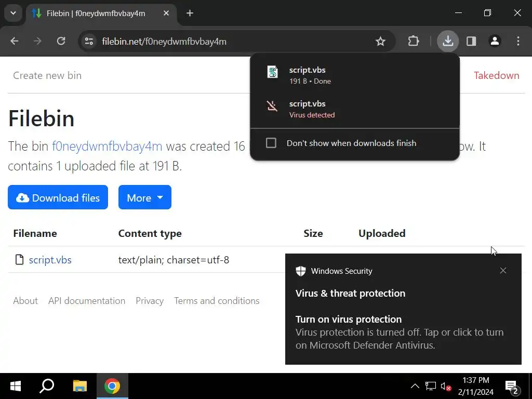Screen dimensions: 532x399
Task: Click the red Takedown link
Action: pyautogui.click(x=496, y=75)
